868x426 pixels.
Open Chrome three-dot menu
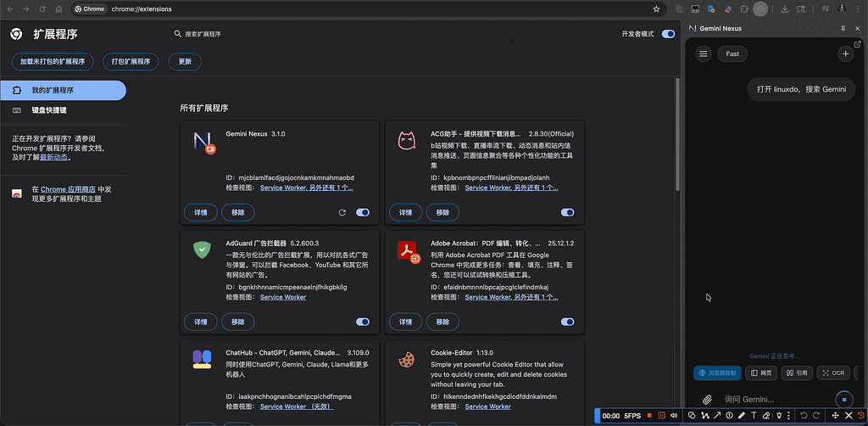pyautogui.click(x=858, y=8)
